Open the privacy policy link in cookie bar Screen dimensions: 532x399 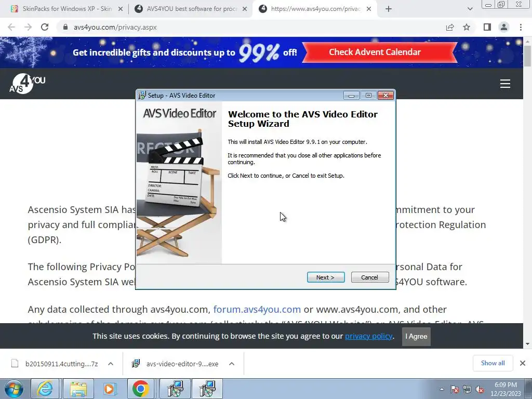coord(368,336)
